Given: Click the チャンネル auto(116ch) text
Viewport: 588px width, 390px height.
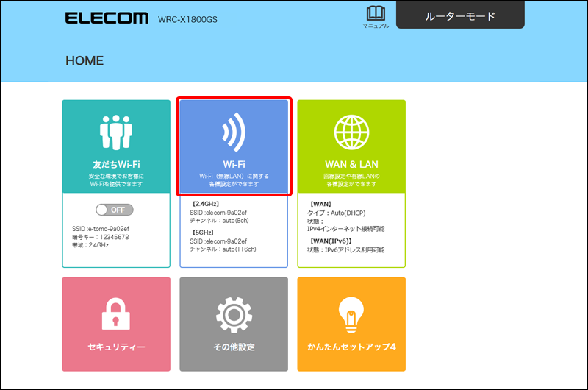Looking at the screenshot, I should point(223,249).
